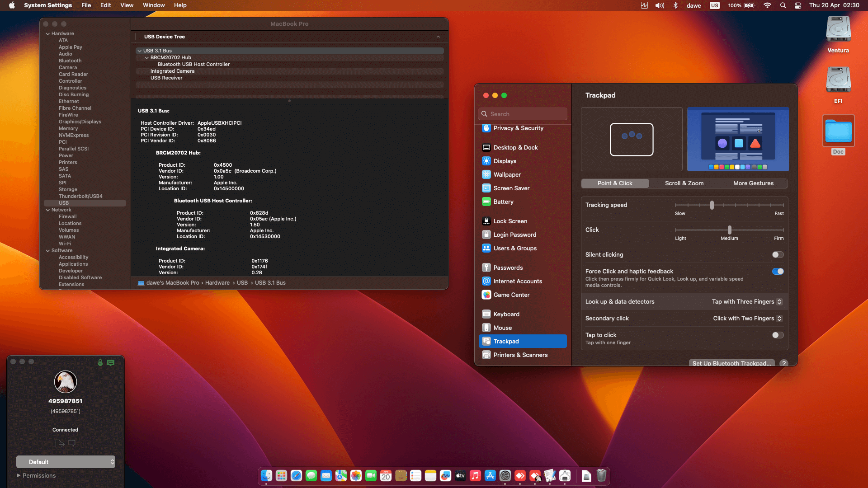Disable Force Click and haptic feedback
The image size is (868, 488).
tap(778, 272)
